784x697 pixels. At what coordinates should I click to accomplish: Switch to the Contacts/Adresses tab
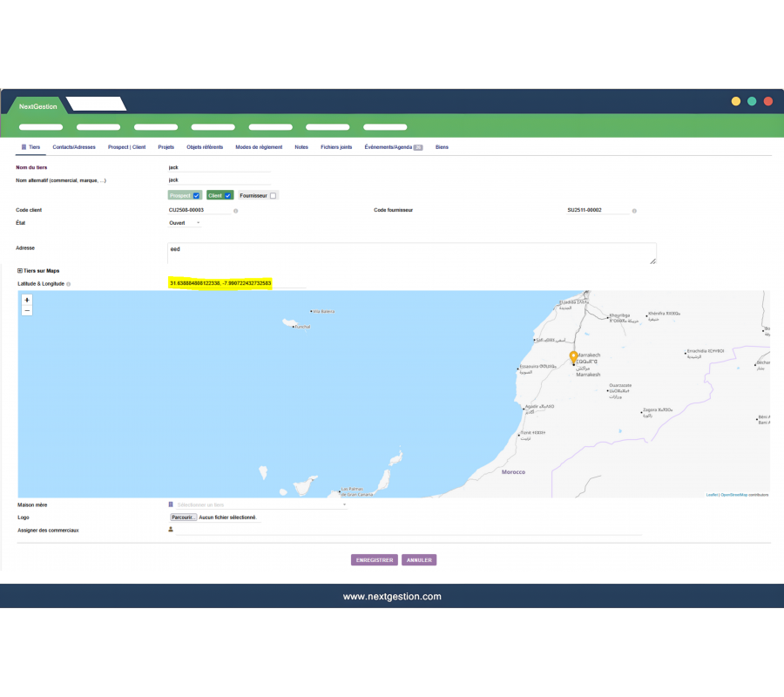coord(74,147)
